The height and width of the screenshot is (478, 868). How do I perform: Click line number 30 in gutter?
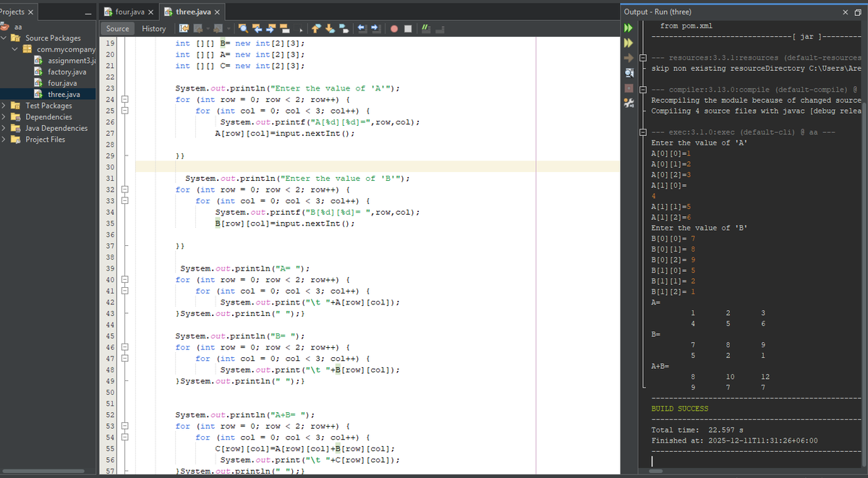coord(111,167)
